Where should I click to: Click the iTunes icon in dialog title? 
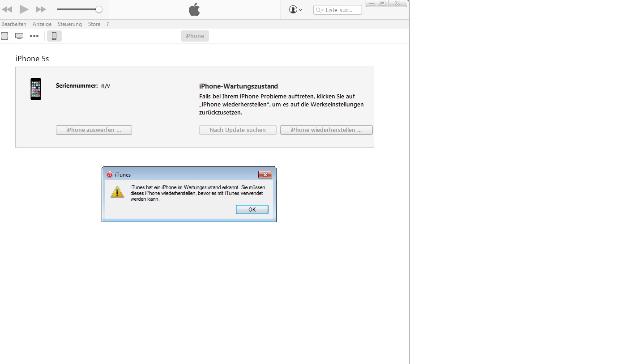point(110,174)
